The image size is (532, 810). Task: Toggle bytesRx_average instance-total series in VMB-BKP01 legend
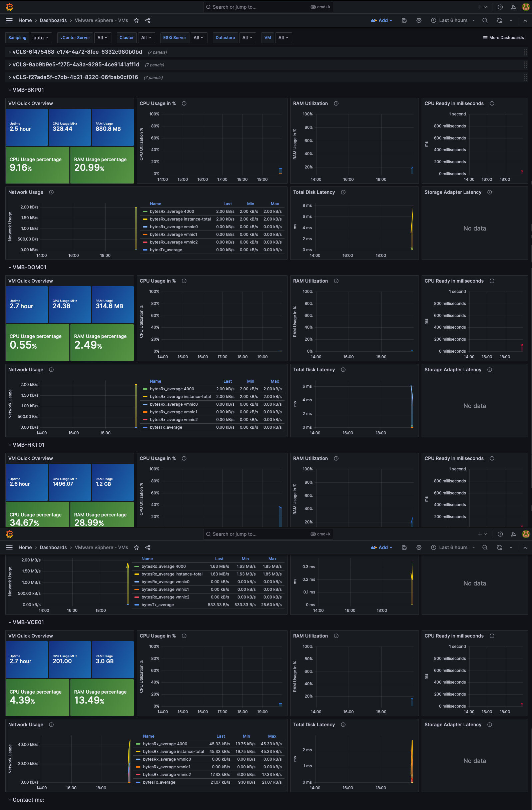pos(180,219)
